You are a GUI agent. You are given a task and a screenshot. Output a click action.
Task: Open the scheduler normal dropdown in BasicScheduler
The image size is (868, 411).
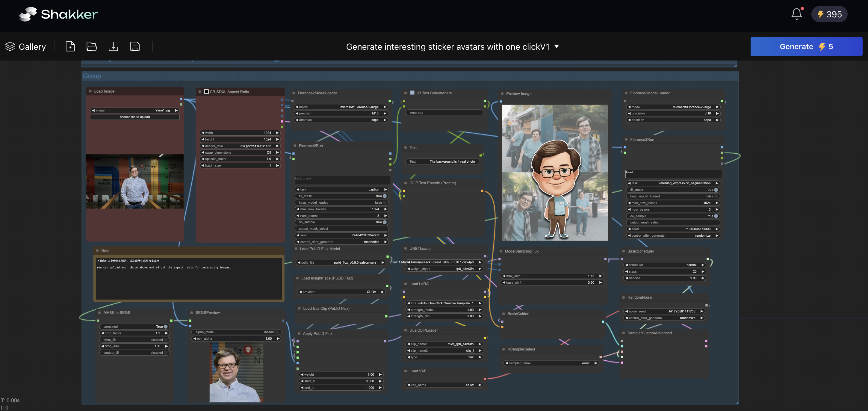click(664, 265)
